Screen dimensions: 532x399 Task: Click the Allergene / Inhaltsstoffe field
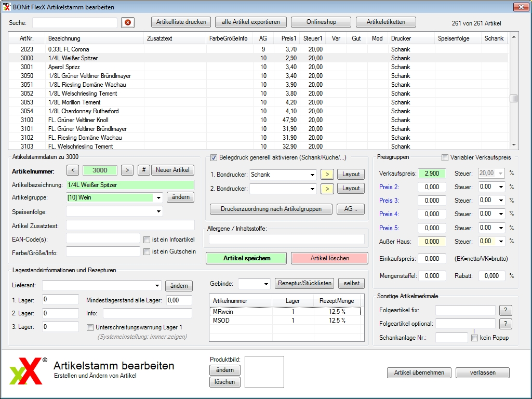click(x=287, y=239)
